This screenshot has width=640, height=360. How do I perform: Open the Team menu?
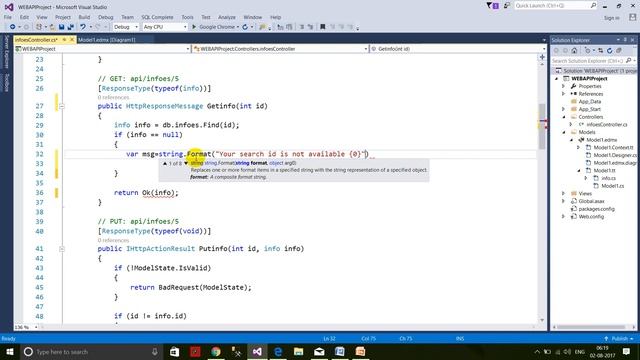127,17
